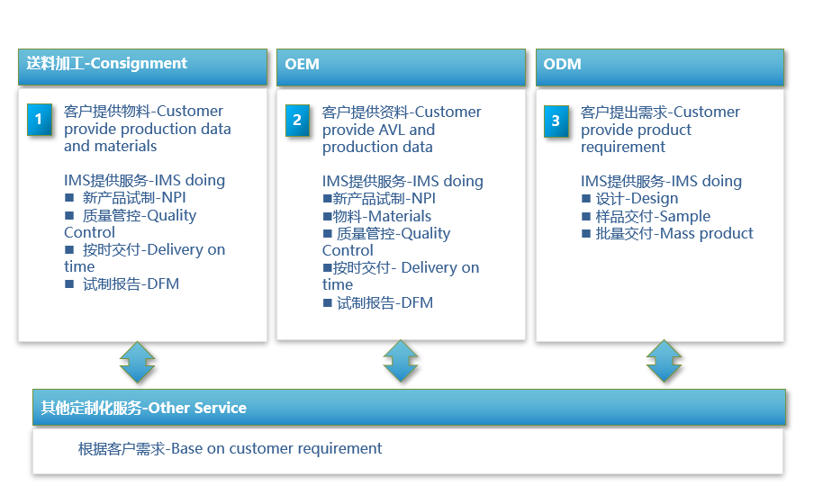Viewport: 814px width, 504px height.
Task: Click Customer provide AVL and production data
Action: tap(402, 130)
